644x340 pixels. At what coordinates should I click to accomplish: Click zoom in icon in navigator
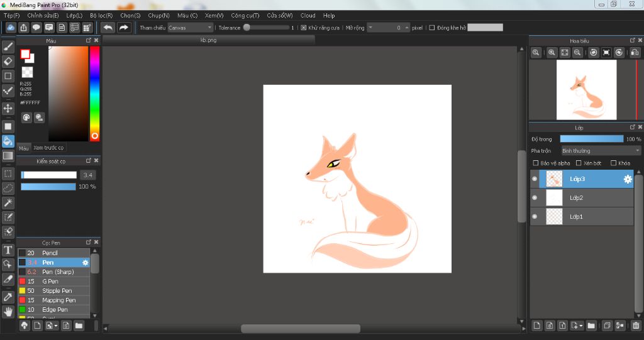point(552,52)
